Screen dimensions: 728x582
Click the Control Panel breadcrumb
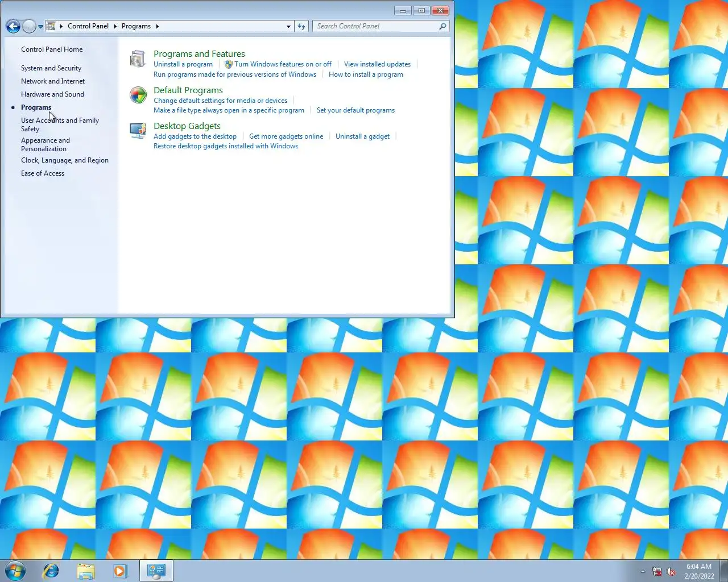[x=88, y=26]
